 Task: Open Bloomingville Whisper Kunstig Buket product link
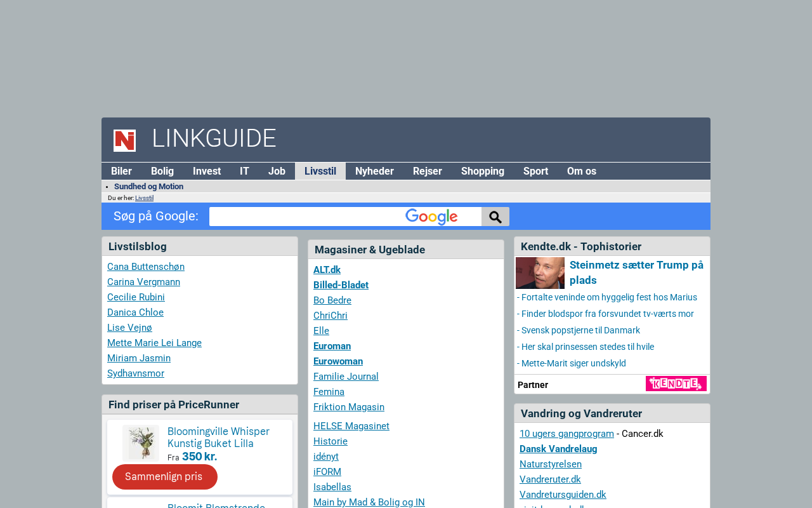click(x=218, y=438)
